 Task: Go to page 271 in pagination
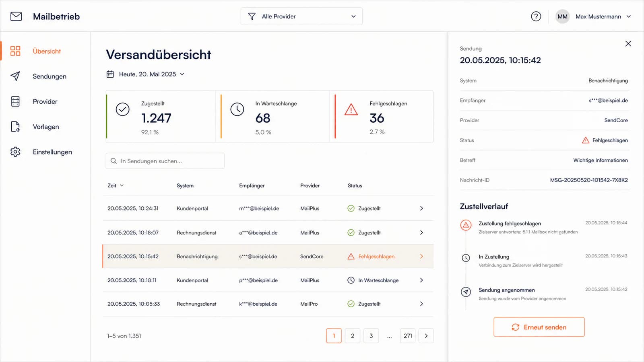pos(408,336)
